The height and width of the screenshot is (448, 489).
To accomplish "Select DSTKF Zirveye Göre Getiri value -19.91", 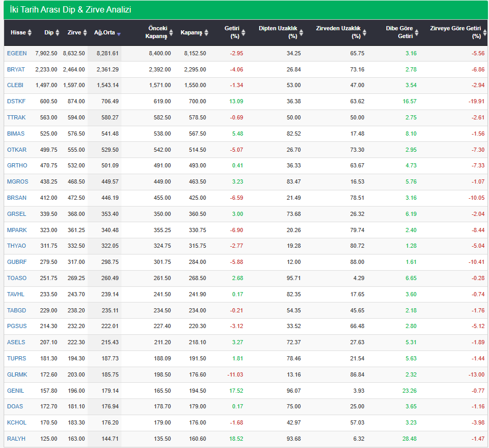I will pyautogui.click(x=476, y=101).
